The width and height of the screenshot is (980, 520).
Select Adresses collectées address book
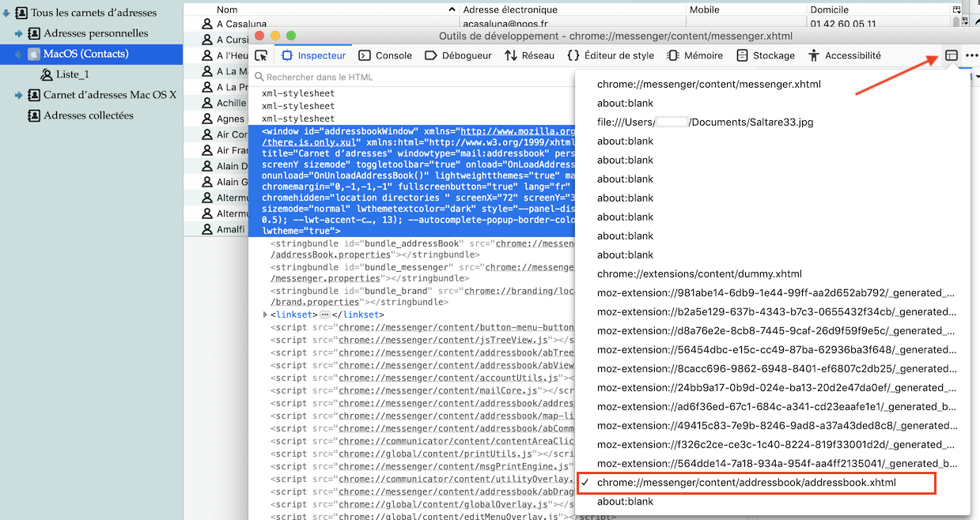(x=89, y=115)
